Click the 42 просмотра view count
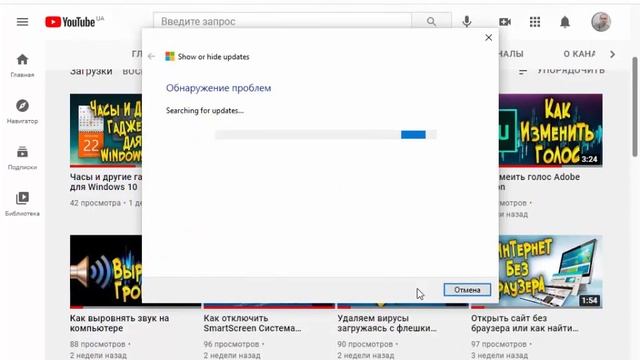The image size is (640, 360). pos(96,203)
